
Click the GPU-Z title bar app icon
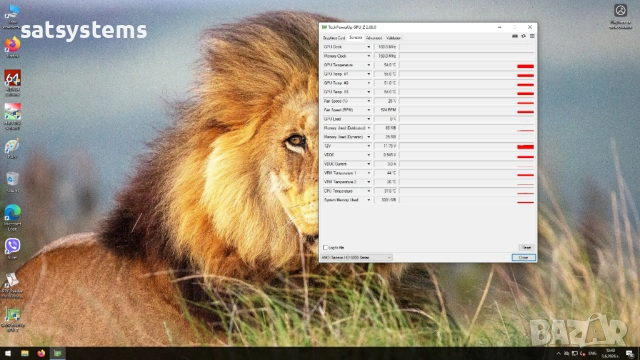pyautogui.click(x=324, y=27)
